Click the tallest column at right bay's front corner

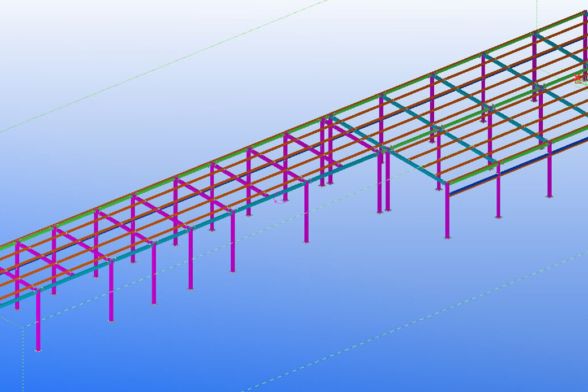click(x=447, y=212)
